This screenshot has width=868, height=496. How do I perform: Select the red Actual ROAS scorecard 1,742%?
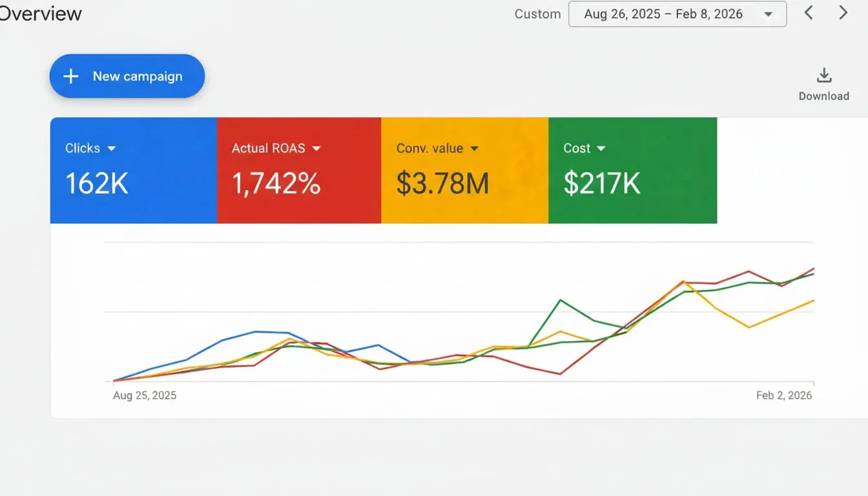coord(299,170)
